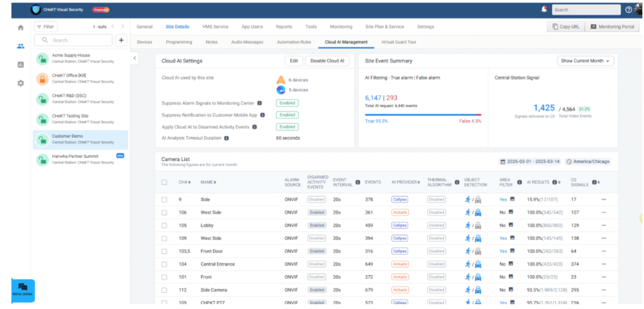644x309 pixels.
Task: Click the plus icon to add site
Action: pyautogui.click(x=121, y=40)
